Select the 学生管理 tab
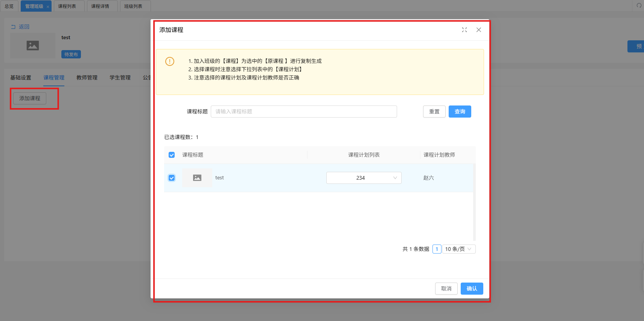The height and width of the screenshot is (321, 644). 120,78
